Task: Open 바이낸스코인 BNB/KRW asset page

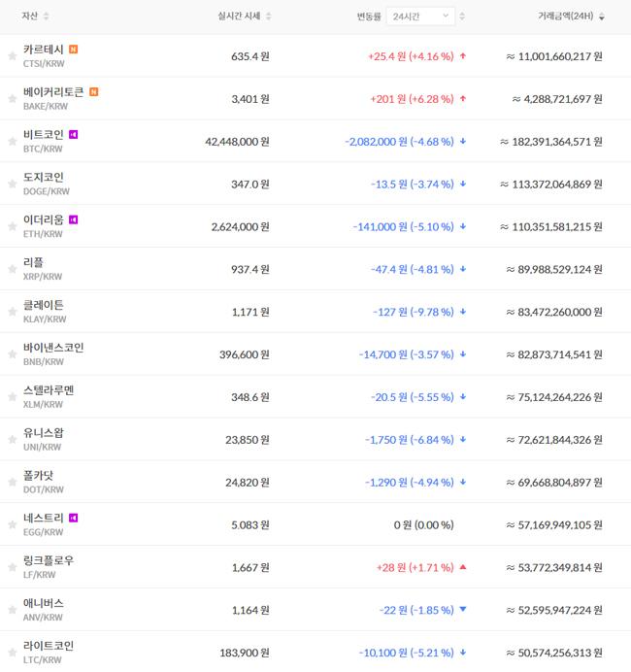Action: coord(53,353)
